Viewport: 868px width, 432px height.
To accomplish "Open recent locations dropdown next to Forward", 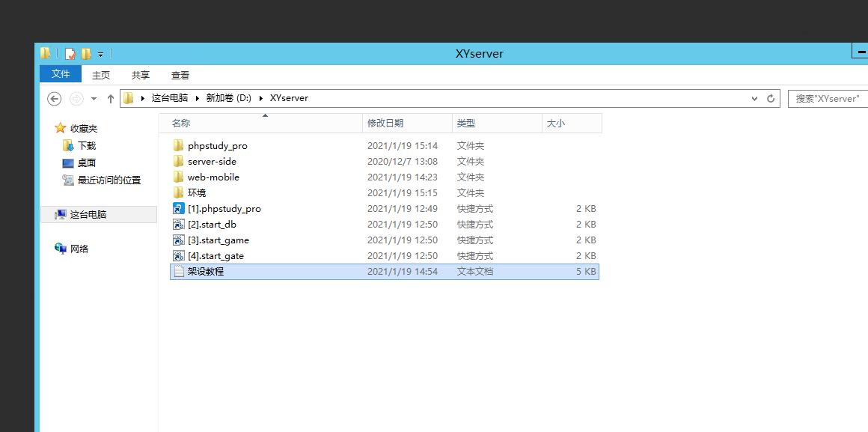I will pos(94,99).
